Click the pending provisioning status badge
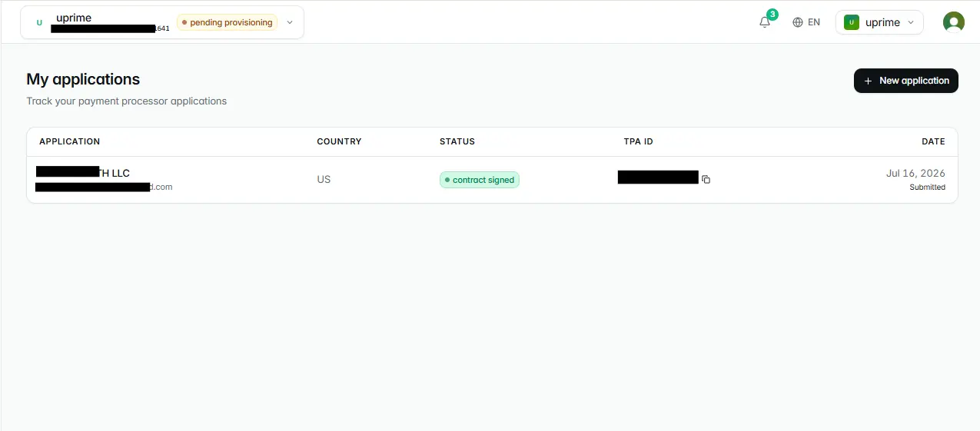The width and height of the screenshot is (980, 431). pyautogui.click(x=228, y=22)
